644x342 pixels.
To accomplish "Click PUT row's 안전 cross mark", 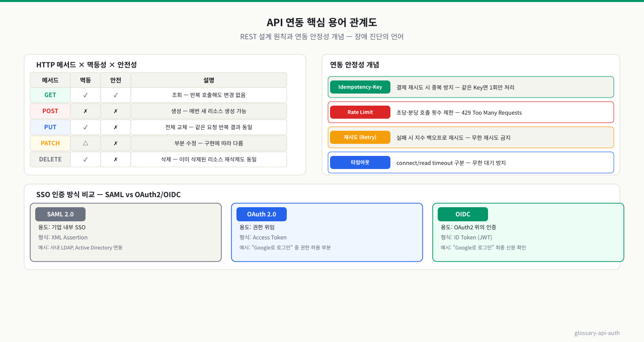I will 116,127.
